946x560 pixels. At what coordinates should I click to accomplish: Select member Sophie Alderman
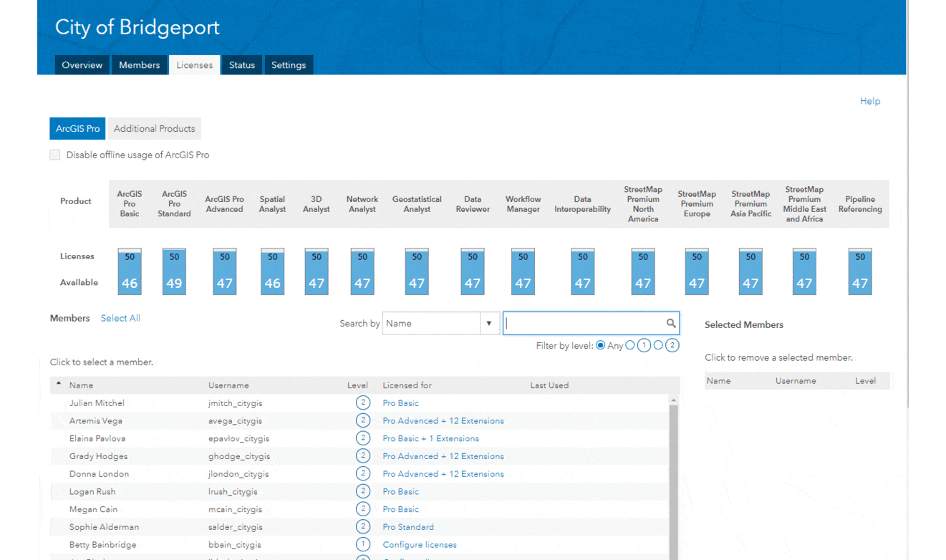(x=104, y=527)
